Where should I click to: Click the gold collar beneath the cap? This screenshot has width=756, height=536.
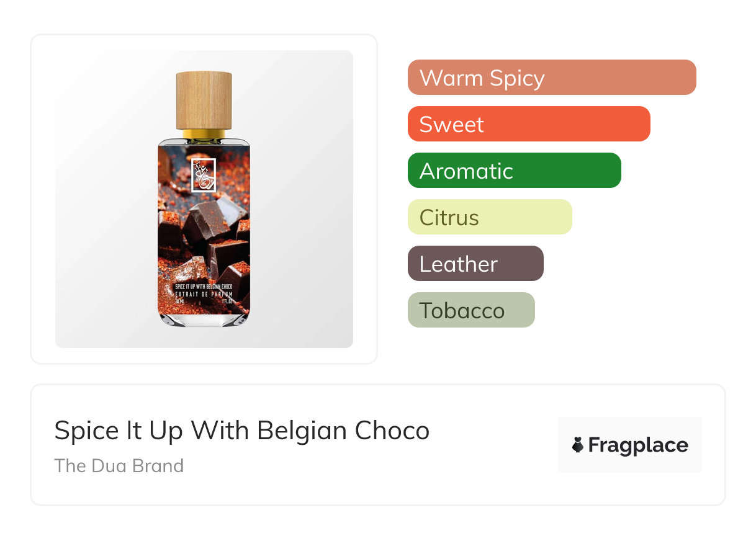(x=204, y=134)
